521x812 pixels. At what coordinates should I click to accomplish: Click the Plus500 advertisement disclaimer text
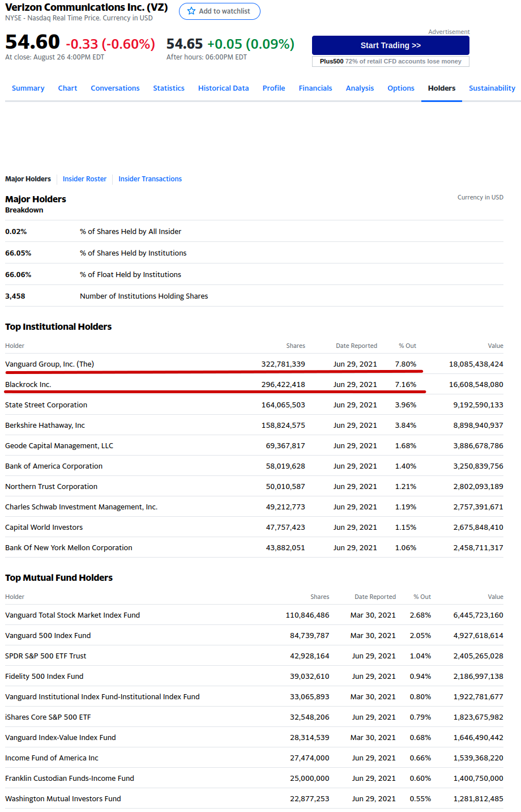coord(390,61)
